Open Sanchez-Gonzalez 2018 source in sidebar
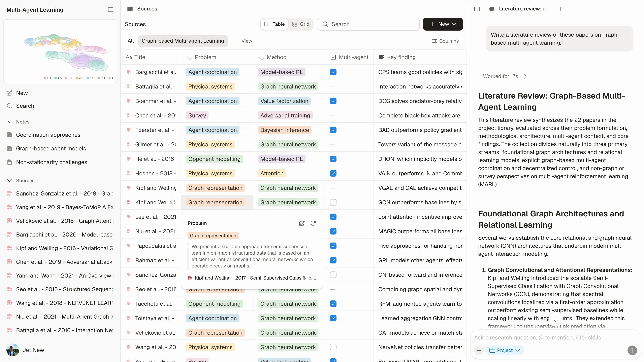The height and width of the screenshot is (362, 644). (60, 193)
